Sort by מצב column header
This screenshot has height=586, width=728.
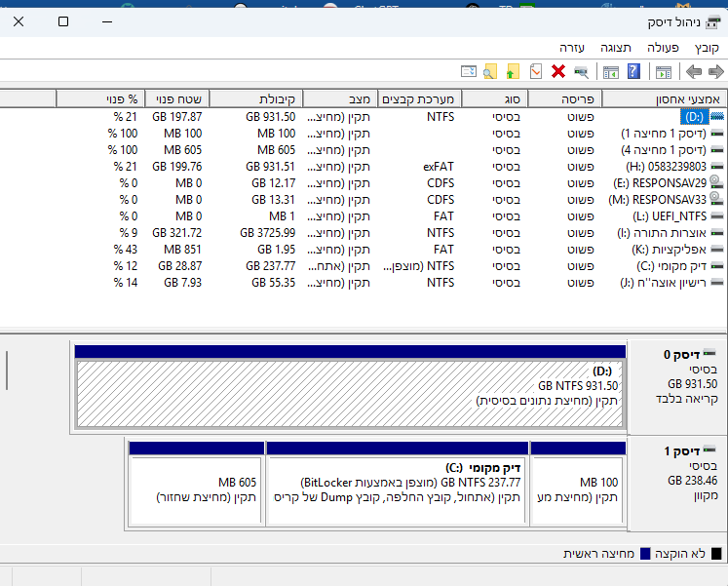point(340,98)
